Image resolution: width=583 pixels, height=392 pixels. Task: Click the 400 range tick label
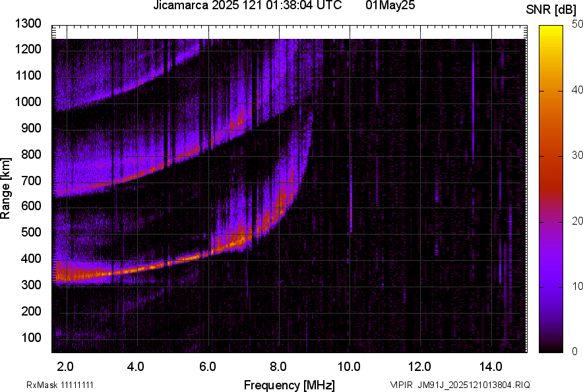(x=31, y=259)
